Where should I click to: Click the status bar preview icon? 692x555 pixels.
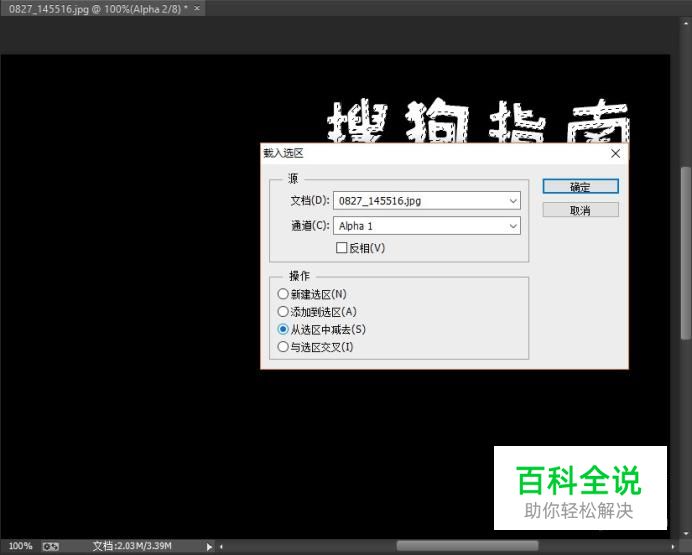pos(50,547)
